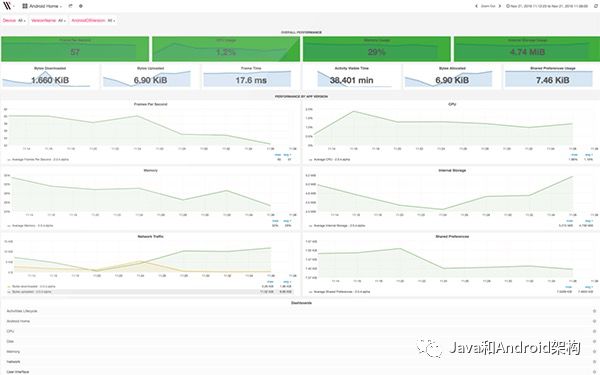Shift time range backward with left arrow
Screen dimensions: 600x375
point(476,6)
